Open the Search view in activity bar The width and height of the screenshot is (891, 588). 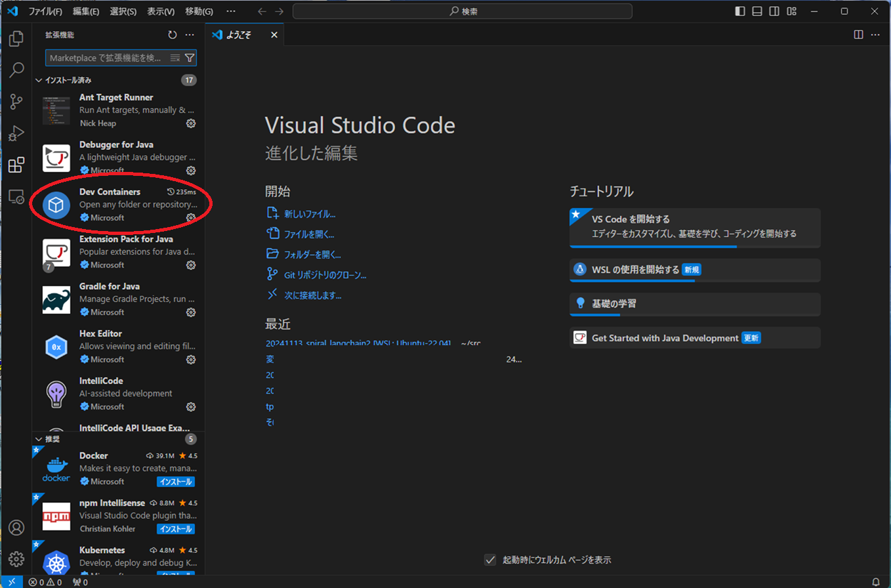click(x=16, y=70)
